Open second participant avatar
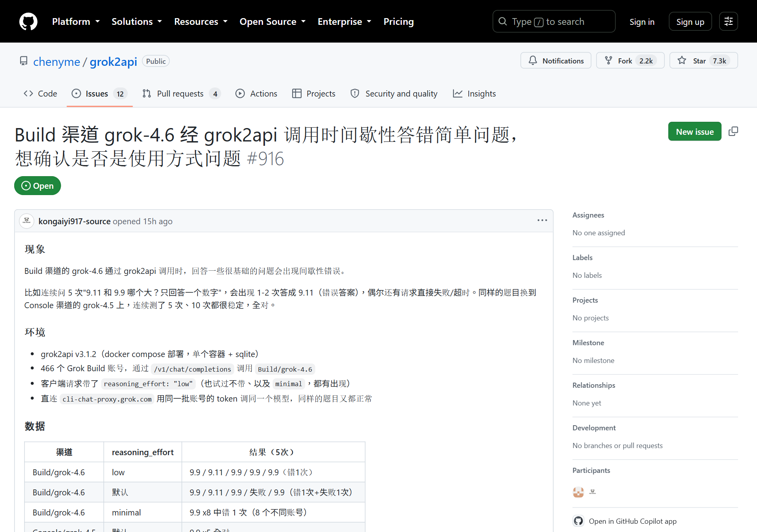757x532 pixels. pos(593,492)
